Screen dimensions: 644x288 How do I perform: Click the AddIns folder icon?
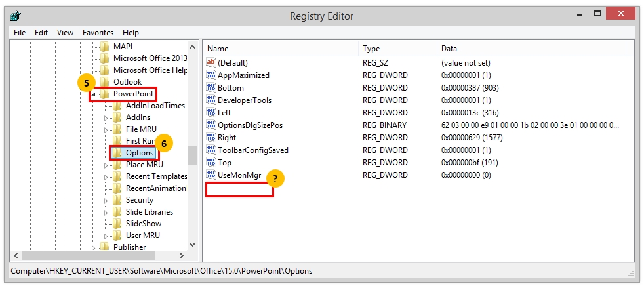(117, 117)
